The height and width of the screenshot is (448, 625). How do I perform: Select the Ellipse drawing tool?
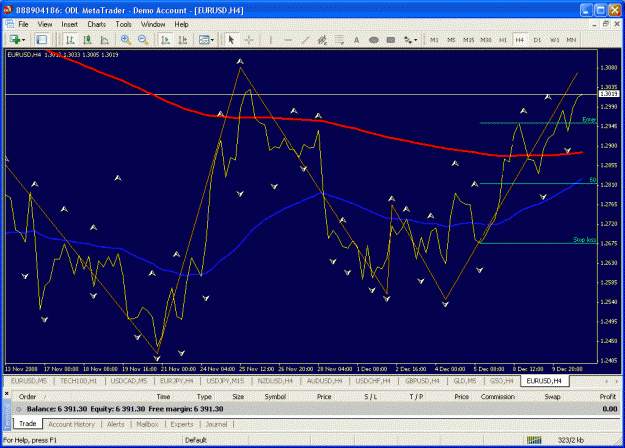pos(373,40)
